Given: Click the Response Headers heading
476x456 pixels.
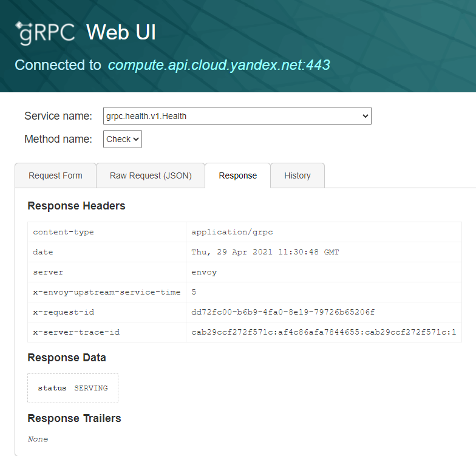Looking at the screenshot, I should pos(76,206).
